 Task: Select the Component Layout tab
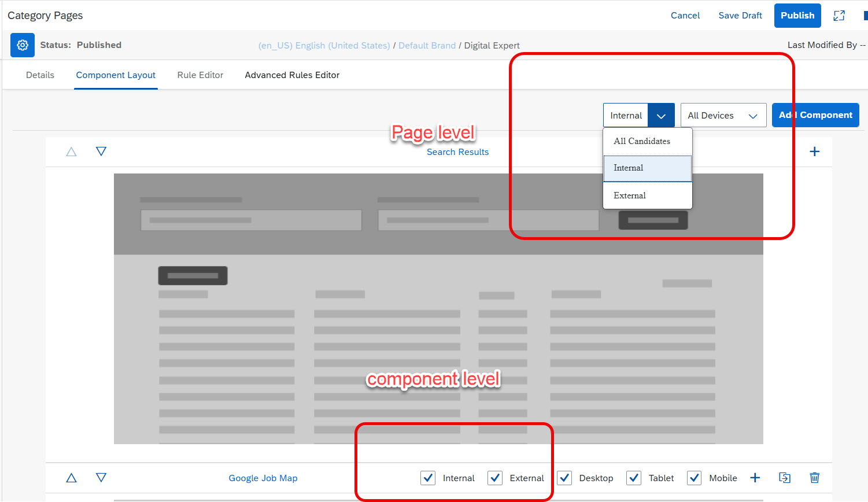coord(116,75)
